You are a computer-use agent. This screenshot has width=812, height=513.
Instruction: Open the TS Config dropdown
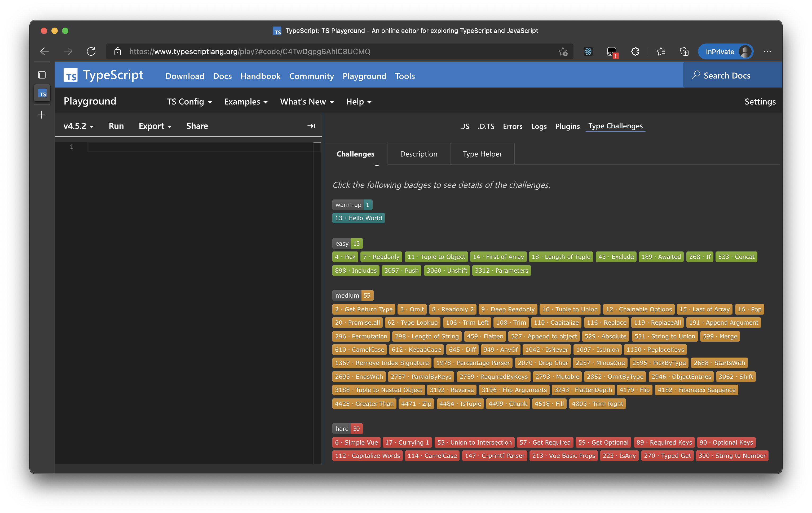[189, 102]
